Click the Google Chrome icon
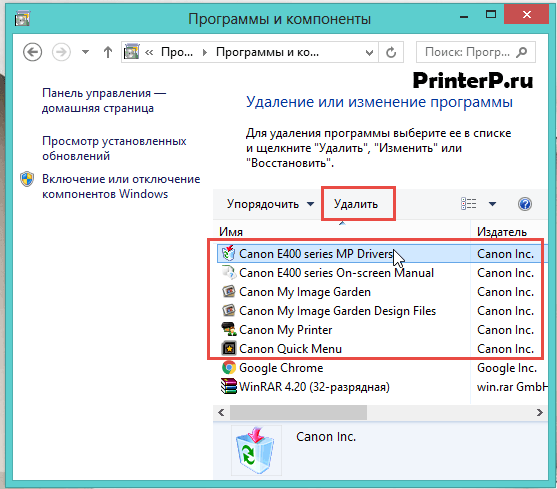Screen dimensions: 557x489 coord(228,368)
